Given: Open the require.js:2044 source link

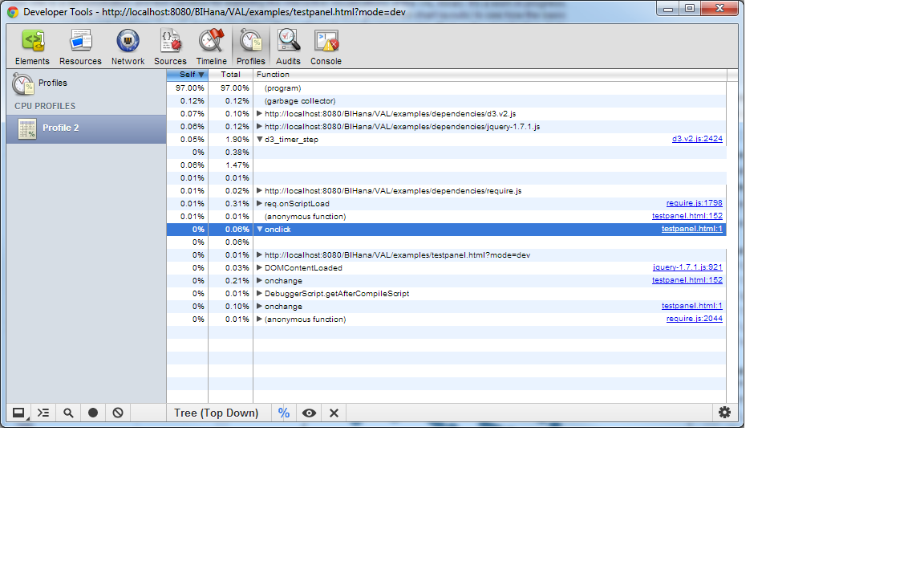Looking at the screenshot, I should pos(694,319).
